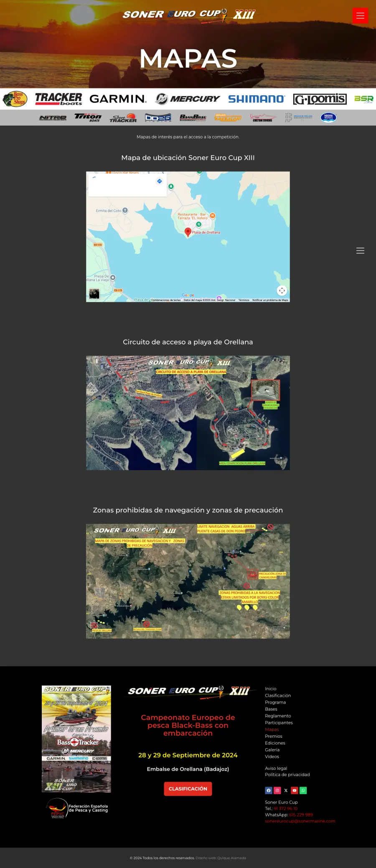Click the BSR sponsor logo
Viewport: 376px width, 868px height.
point(364,99)
